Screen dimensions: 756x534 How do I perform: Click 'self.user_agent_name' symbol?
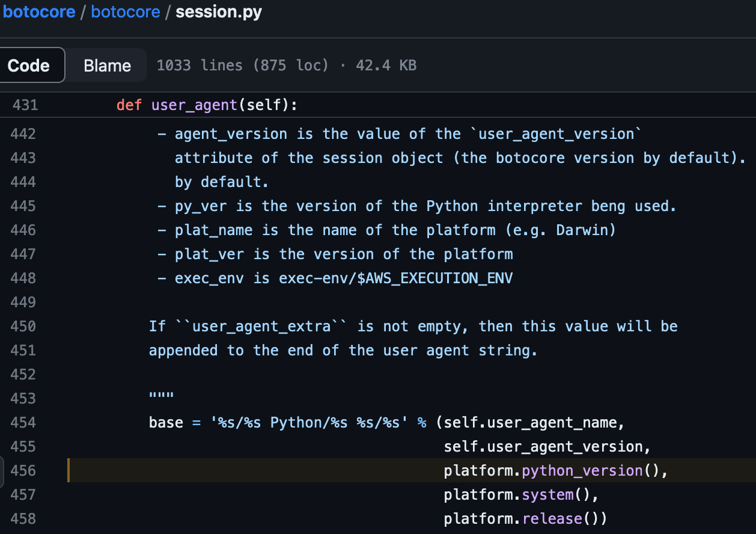click(x=530, y=422)
